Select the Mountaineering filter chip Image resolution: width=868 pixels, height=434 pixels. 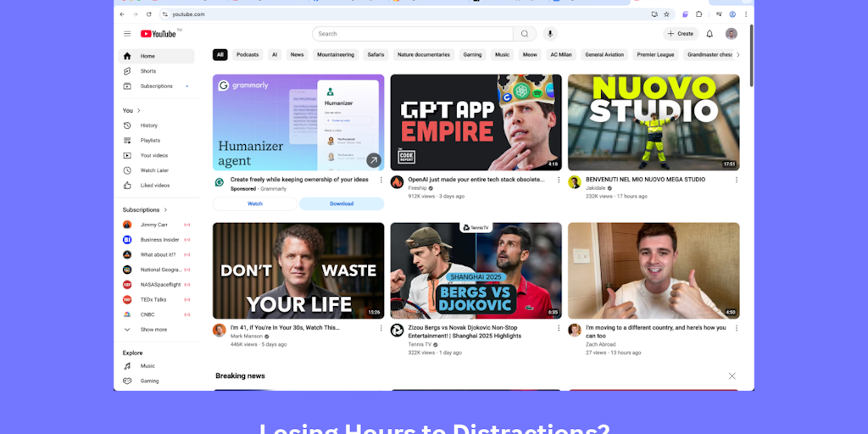[x=336, y=55]
